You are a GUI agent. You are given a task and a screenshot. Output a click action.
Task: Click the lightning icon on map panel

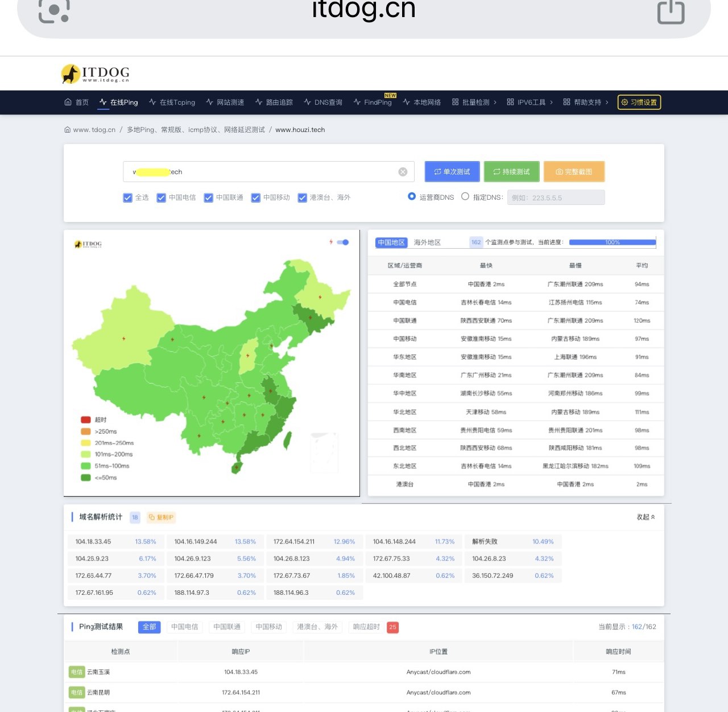pyautogui.click(x=331, y=242)
